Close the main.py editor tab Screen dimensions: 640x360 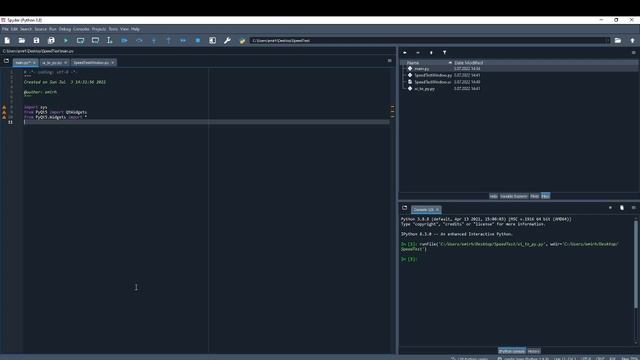pyautogui.click(x=34, y=62)
